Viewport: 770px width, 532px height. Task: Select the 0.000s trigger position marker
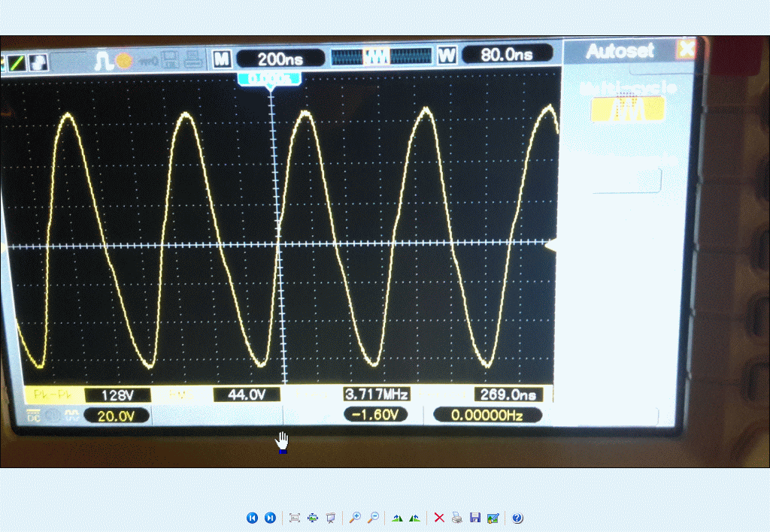(x=270, y=79)
